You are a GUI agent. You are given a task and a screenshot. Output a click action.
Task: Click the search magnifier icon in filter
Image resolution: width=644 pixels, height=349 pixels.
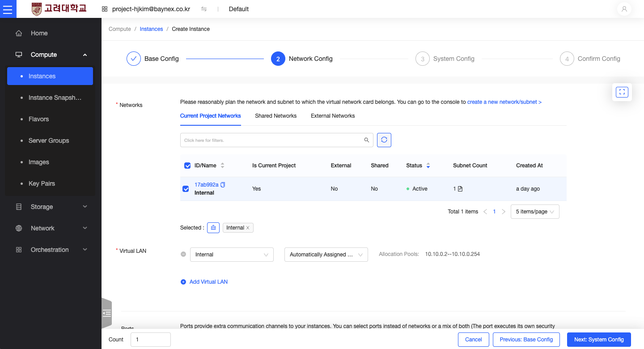(367, 140)
